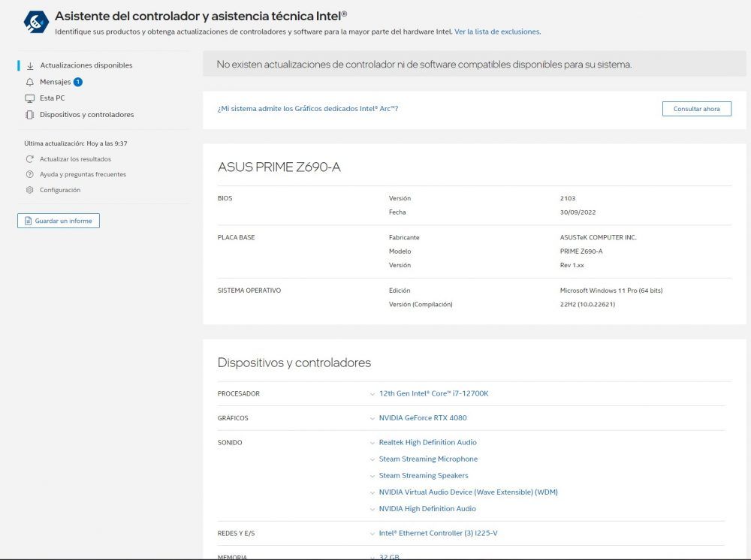Viewport: 751px width, 560px height.
Task: Click the document icon in Guardar un informe
Action: click(x=28, y=221)
